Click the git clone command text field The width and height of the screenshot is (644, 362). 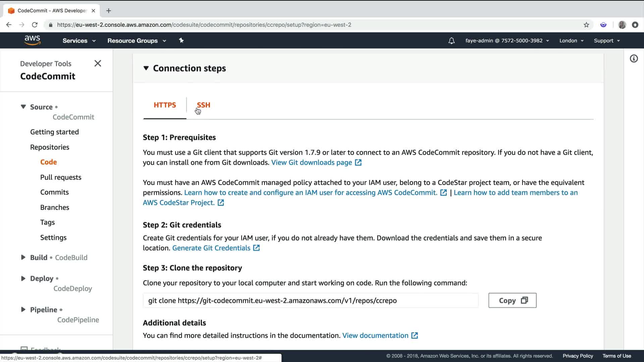[310, 300]
